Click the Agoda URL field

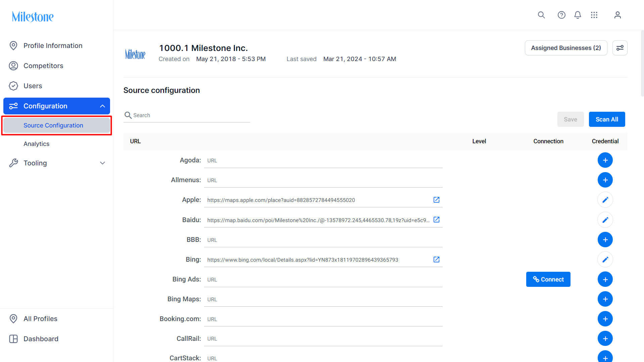coord(323,161)
